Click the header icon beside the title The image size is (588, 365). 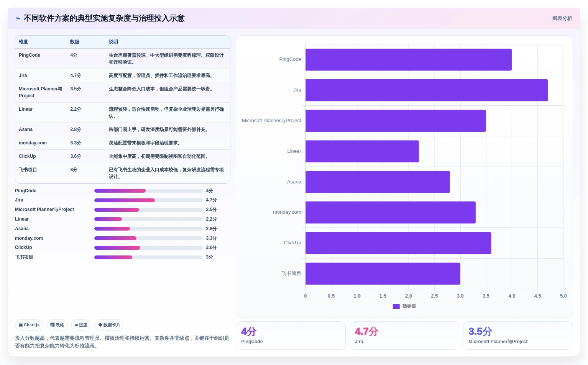tap(18, 18)
